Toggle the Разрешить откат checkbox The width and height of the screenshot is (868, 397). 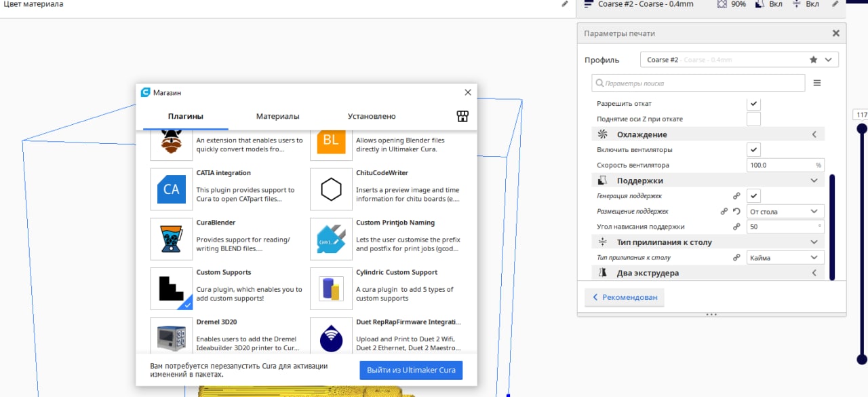pyautogui.click(x=753, y=104)
